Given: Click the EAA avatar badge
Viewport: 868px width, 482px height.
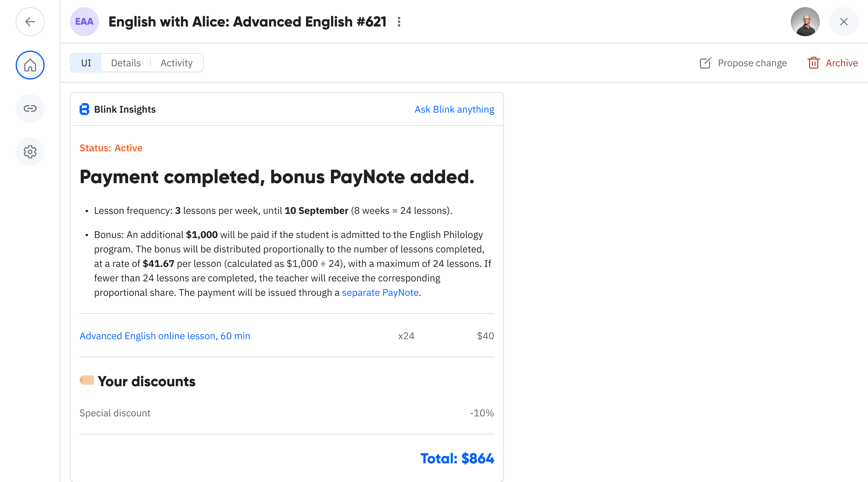Looking at the screenshot, I should point(84,22).
